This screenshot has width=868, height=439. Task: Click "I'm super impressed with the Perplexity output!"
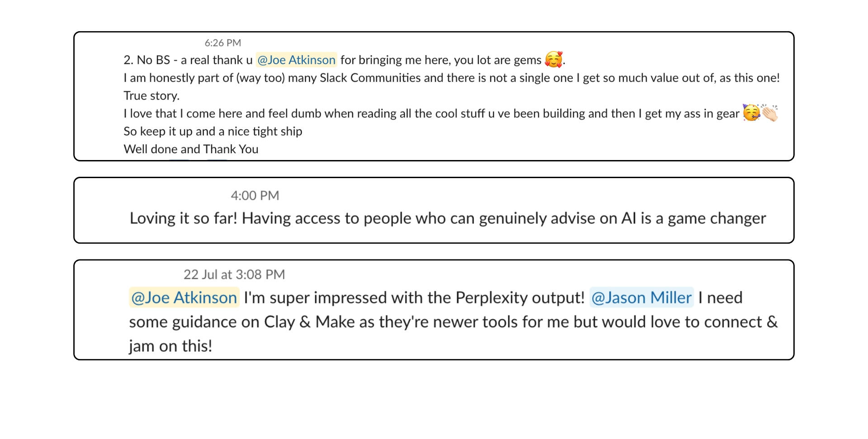(414, 297)
